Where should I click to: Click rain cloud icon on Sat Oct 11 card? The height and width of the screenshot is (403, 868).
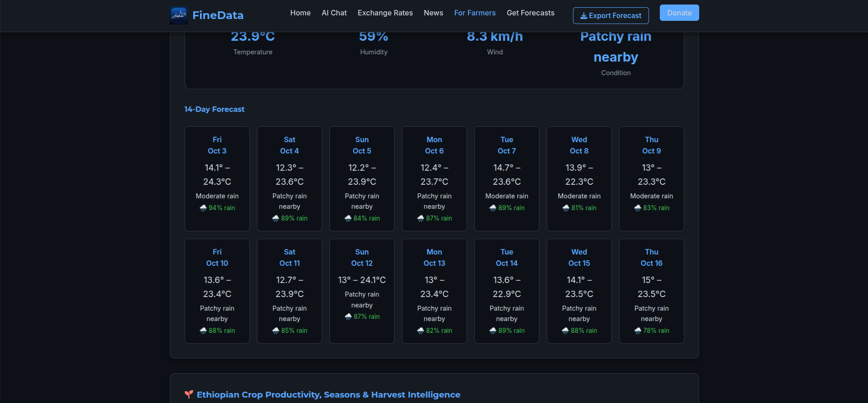276,331
